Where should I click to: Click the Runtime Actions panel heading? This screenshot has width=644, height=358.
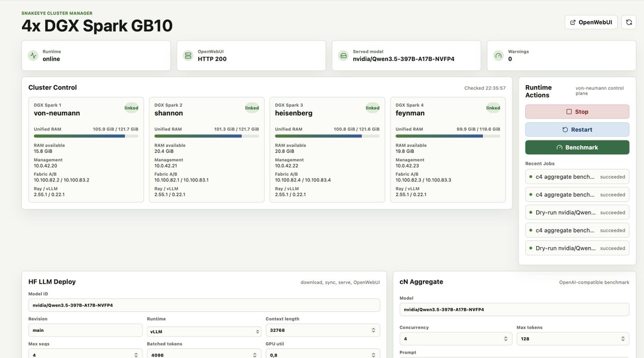tap(538, 91)
